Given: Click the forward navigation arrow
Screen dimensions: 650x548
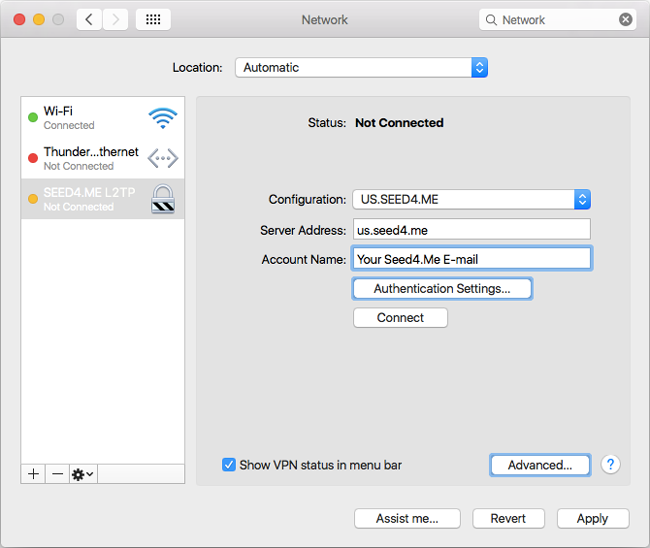Looking at the screenshot, I should [x=116, y=19].
